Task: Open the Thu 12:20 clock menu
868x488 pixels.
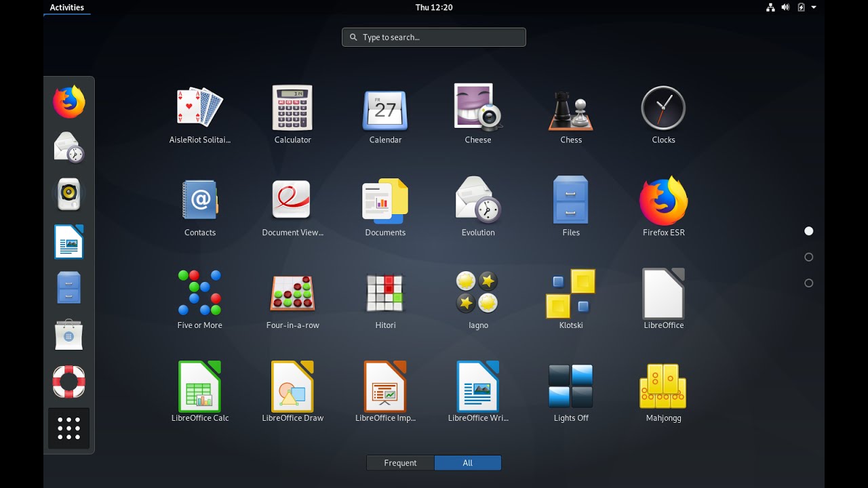Action: pos(434,7)
